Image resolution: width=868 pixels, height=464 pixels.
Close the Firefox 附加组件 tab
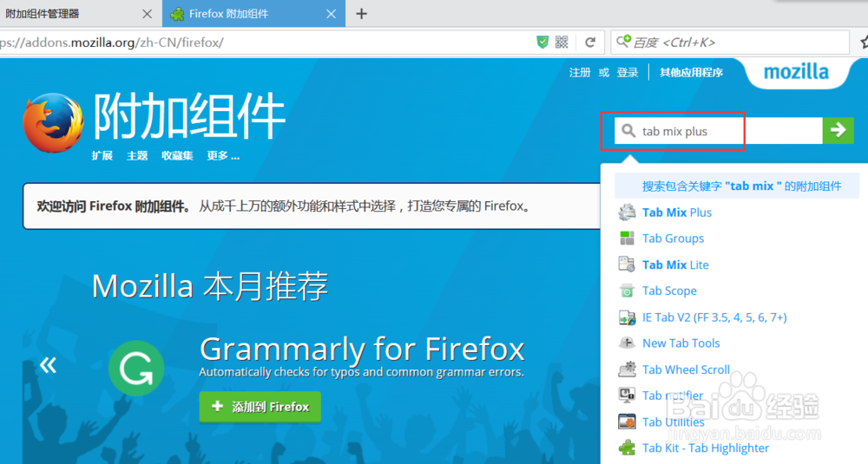331,14
